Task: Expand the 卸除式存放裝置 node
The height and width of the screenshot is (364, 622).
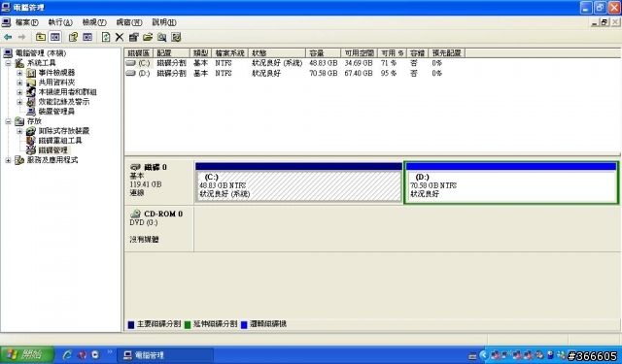Action: click(19, 131)
